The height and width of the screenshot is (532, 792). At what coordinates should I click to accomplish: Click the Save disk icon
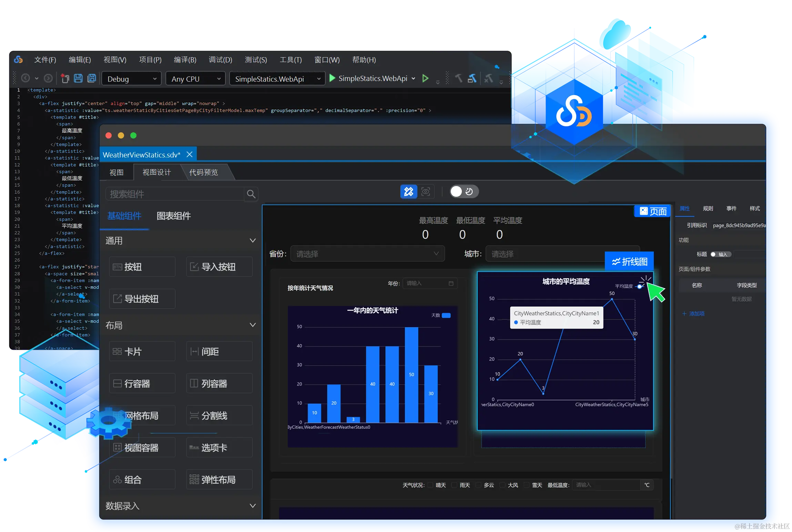click(78, 78)
